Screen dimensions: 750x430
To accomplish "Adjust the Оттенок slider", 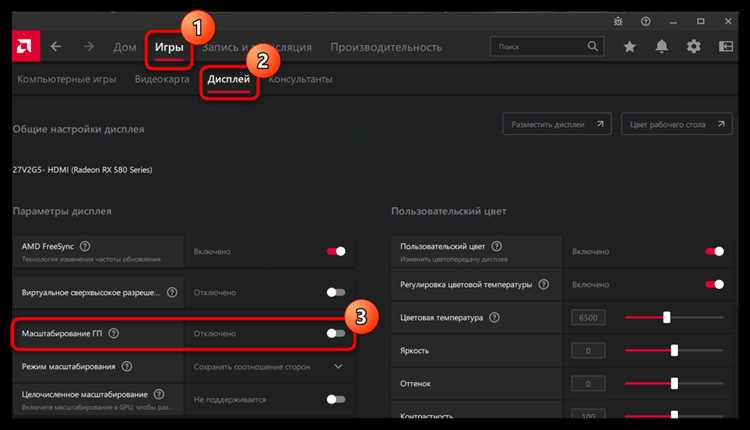I will point(674,384).
